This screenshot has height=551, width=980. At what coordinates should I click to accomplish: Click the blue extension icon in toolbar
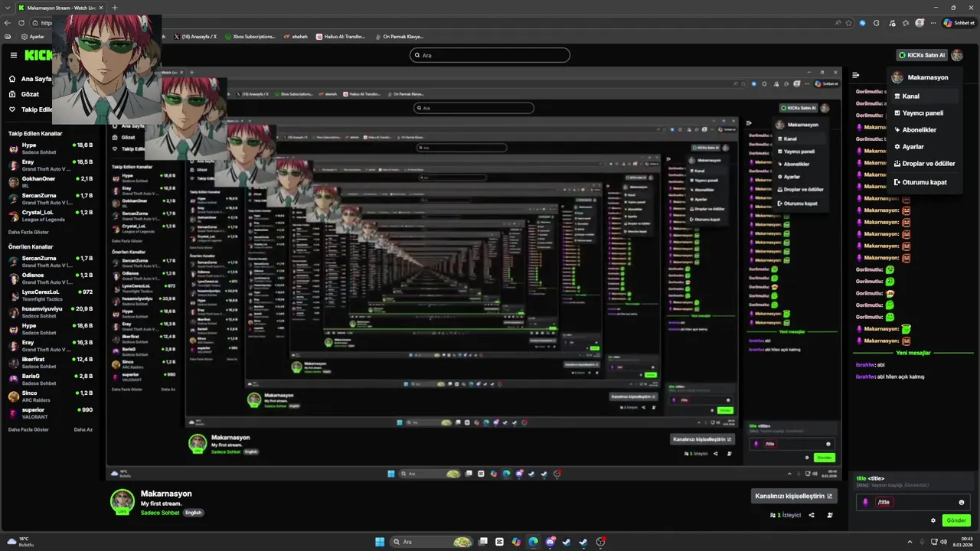tap(863, 23)
